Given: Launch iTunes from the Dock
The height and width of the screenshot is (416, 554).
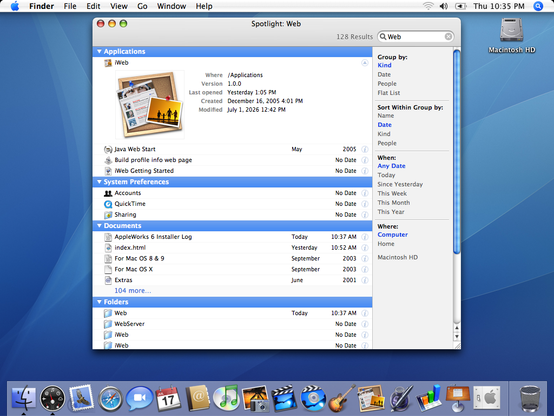Looking at the screenshot, I should (x=226, y=398).
